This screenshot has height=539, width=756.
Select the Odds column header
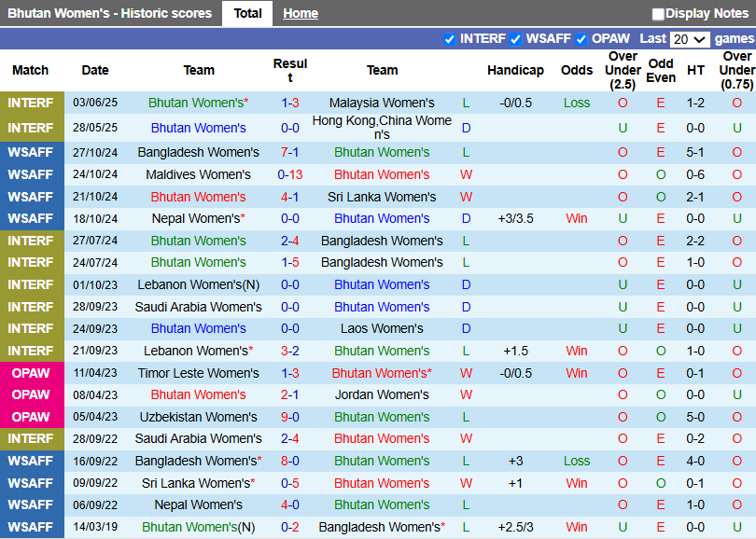point(577,70)
